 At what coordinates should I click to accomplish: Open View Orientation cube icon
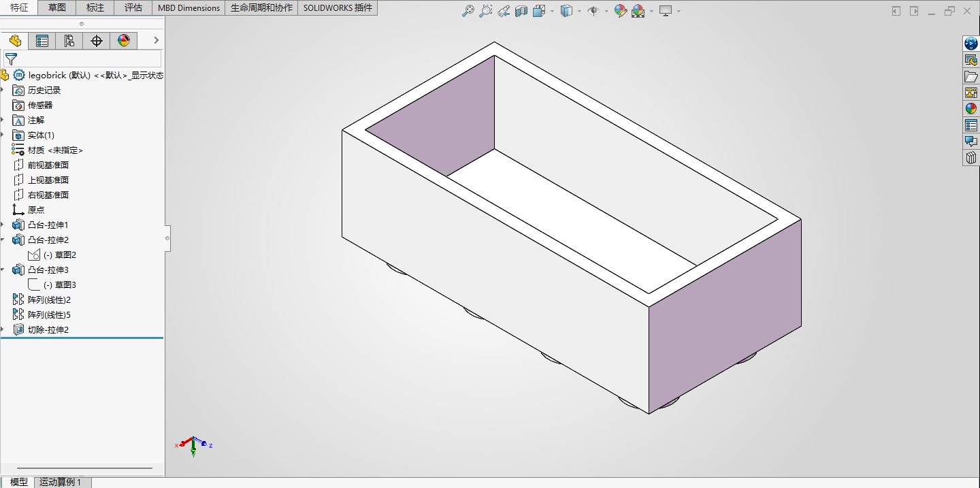tap(539, 11)
